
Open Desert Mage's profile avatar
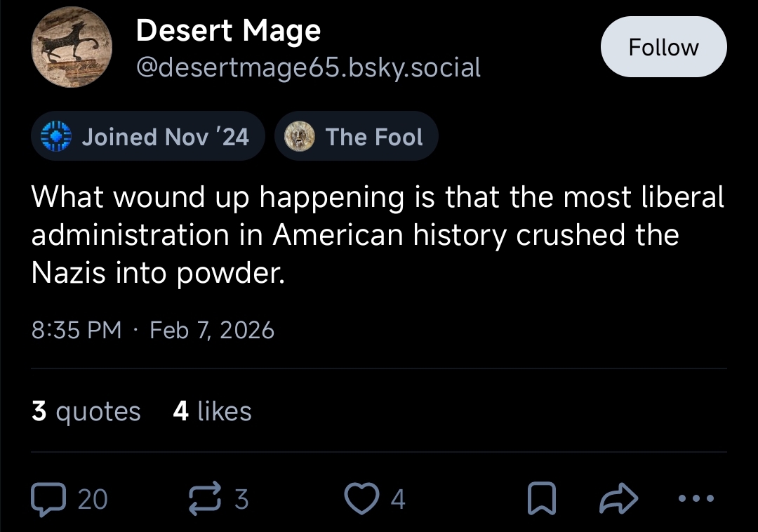pos(72,48)
